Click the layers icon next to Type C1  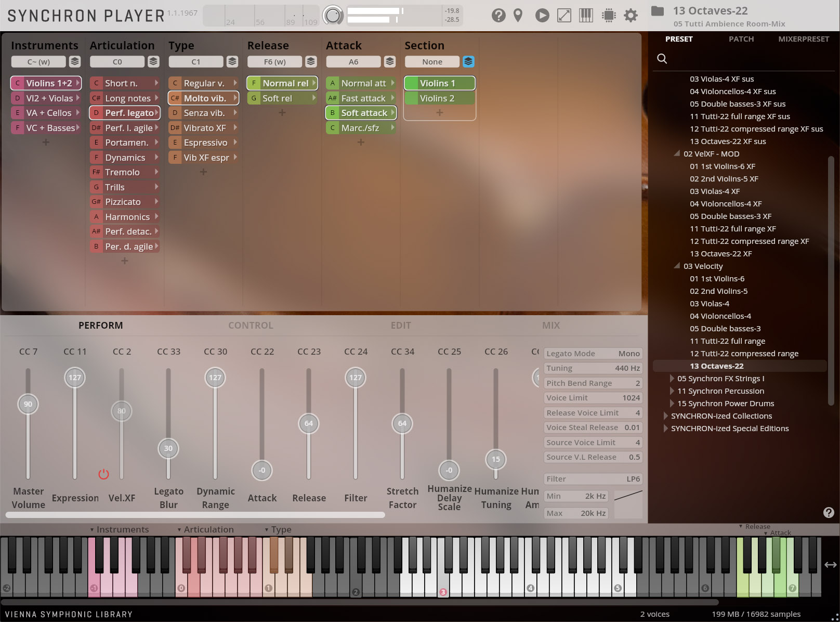232,61
